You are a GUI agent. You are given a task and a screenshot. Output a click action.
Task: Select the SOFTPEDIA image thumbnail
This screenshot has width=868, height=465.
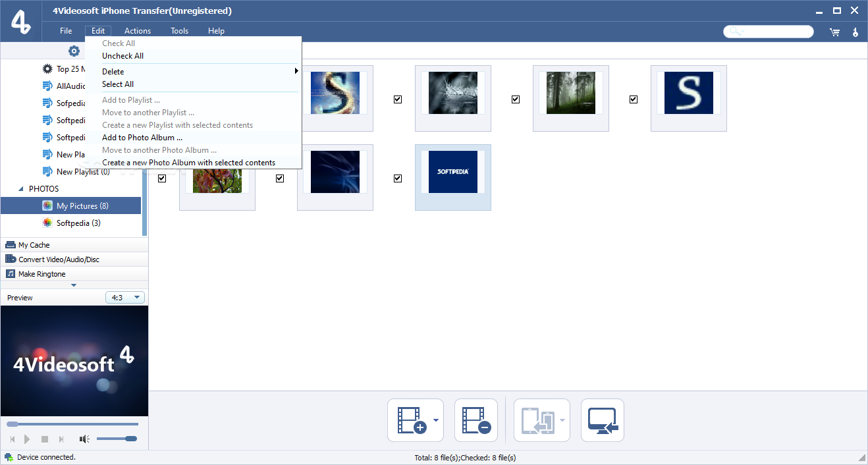click(x=453, y=177)
